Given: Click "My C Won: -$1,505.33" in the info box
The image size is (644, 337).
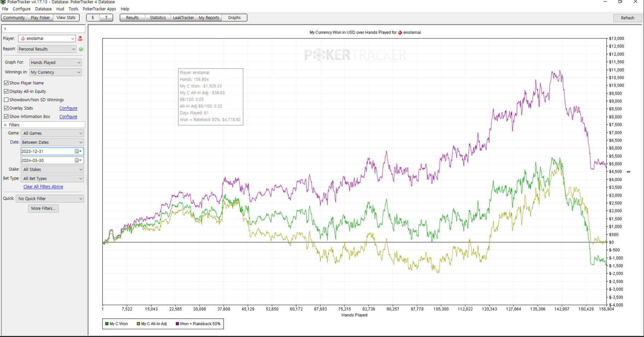Looking at the screenshot, I should coord(201,86).
